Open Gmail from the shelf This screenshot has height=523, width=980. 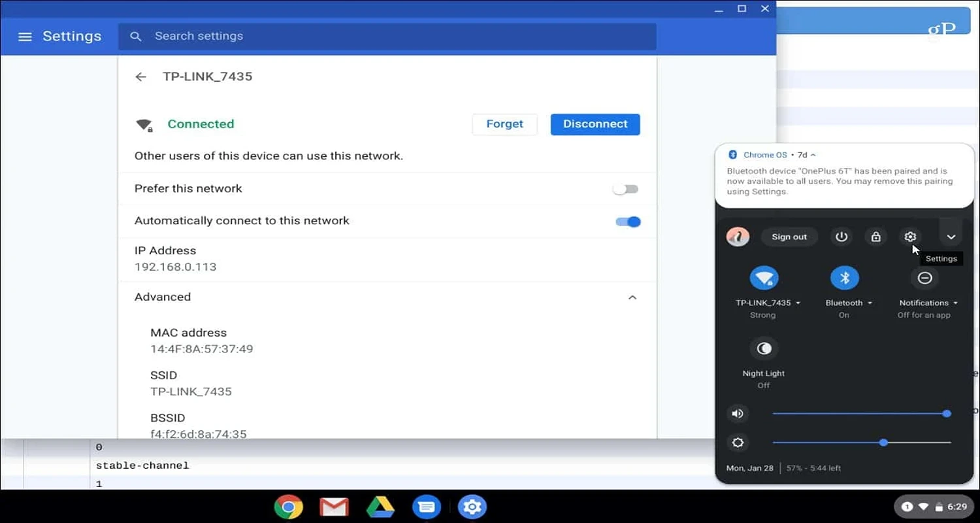(x=333, y=507)
